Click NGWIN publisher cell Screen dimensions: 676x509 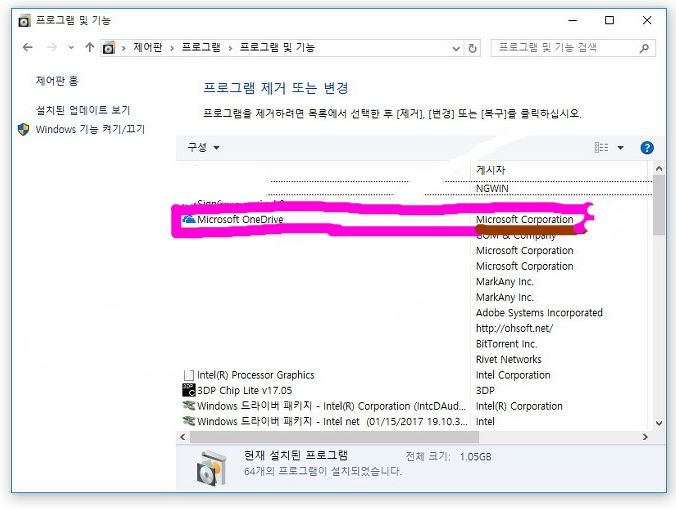point(492,189)
